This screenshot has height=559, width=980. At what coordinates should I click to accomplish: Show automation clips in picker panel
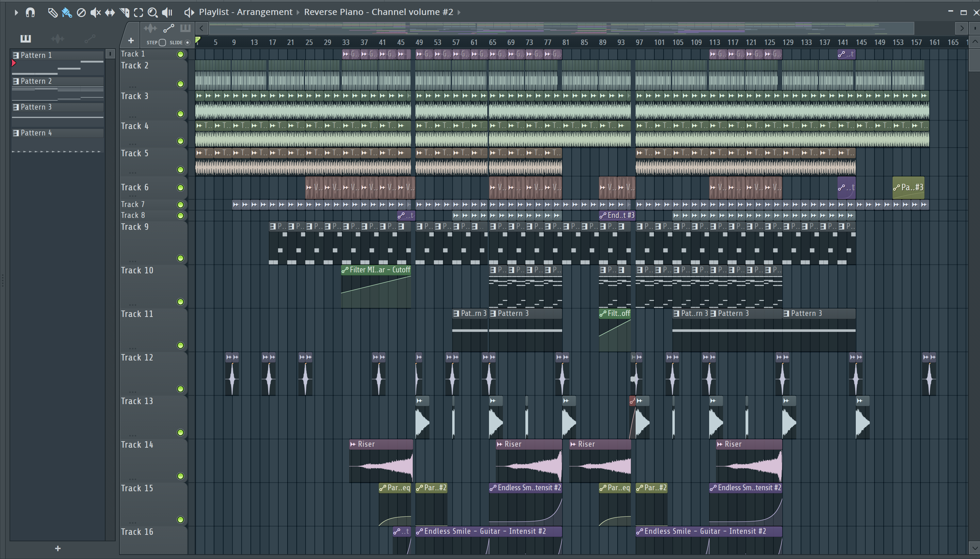click(x=90, y=38)
